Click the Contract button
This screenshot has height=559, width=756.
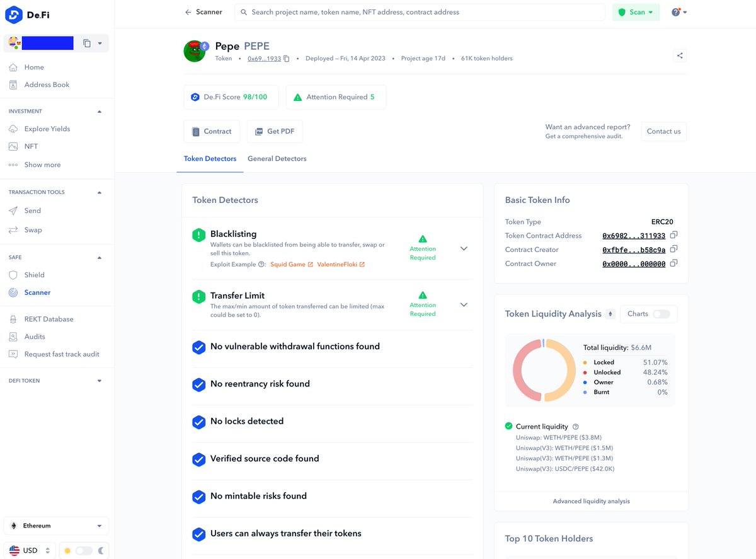pos(212,131)
